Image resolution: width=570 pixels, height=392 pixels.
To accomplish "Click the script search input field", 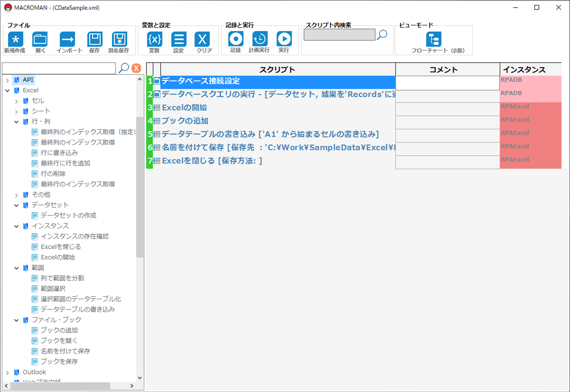I will 339,35.
